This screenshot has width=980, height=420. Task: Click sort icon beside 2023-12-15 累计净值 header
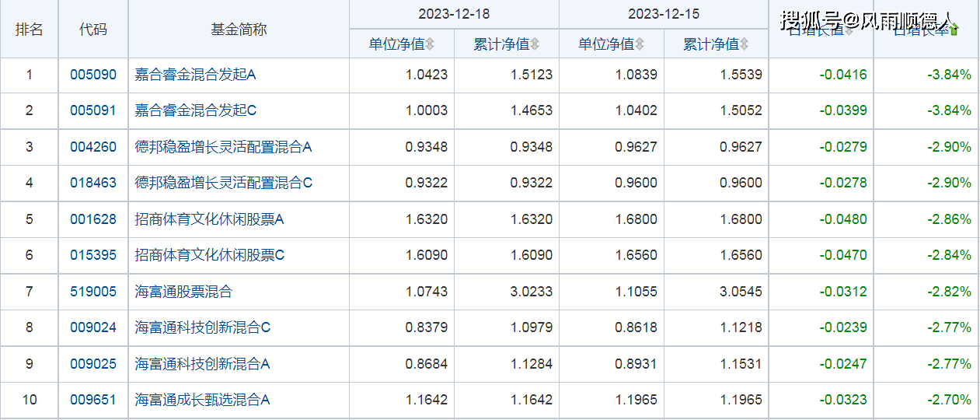pos(744,44)
